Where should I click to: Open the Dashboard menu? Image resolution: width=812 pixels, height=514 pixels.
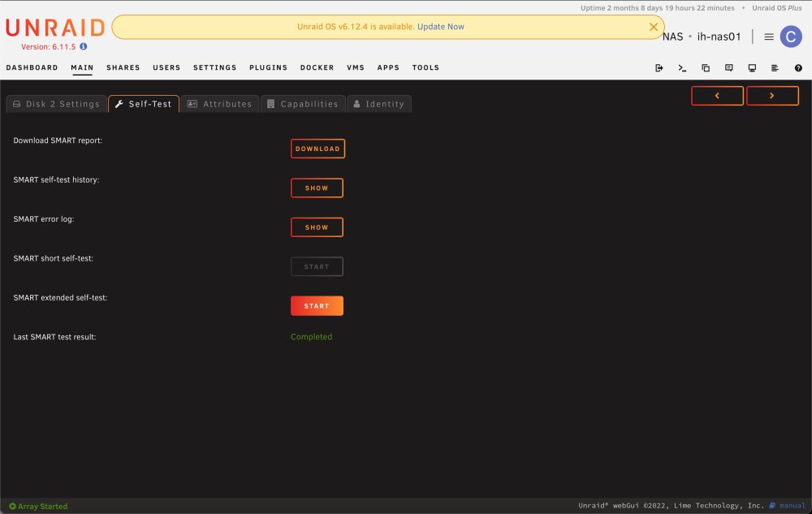point(32,68)
